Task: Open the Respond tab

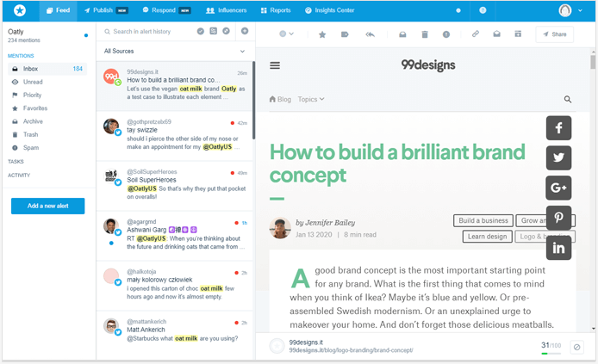Action: point(166,10)
